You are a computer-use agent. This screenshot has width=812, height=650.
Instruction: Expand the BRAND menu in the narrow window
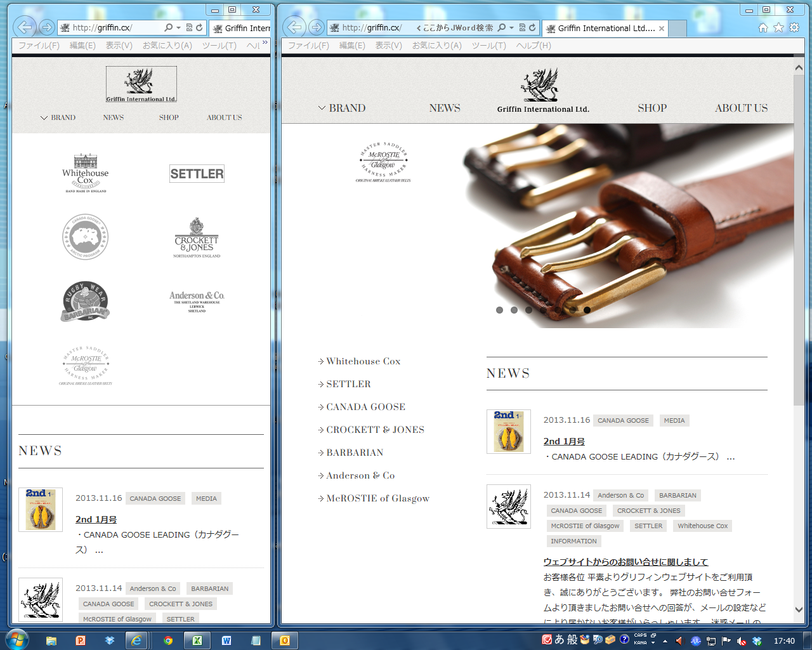tap(58, 117)
